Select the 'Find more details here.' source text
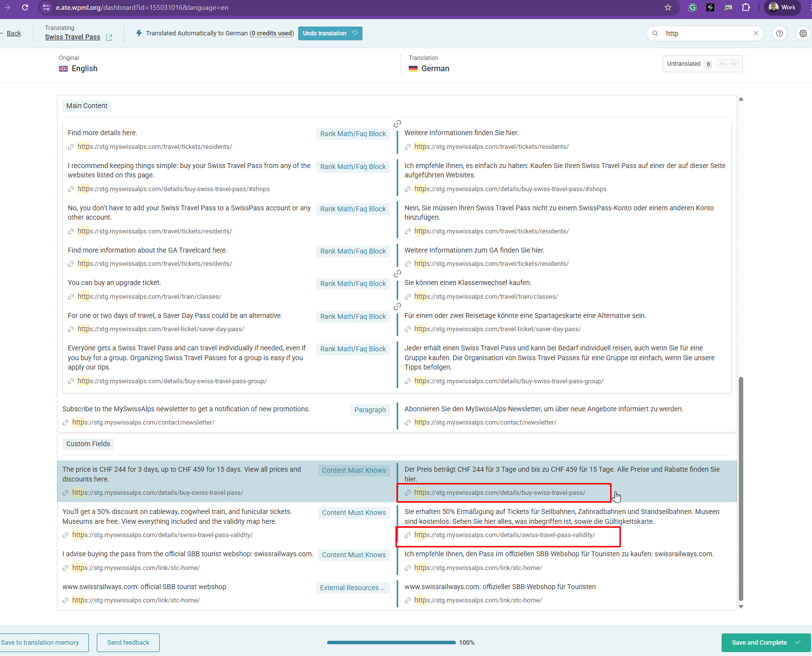Image resolution: width=812 pixels, height=656 pixels. click(x=102, y=133)
